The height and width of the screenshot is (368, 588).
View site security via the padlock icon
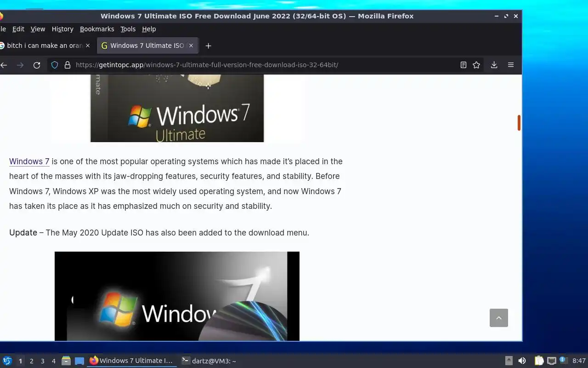[x=68, y=65]
